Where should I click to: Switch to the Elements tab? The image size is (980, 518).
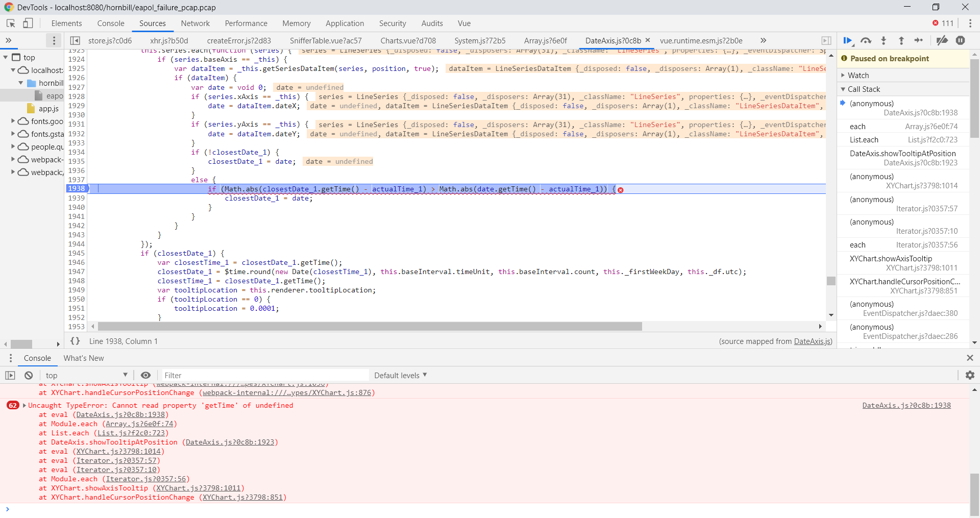coord(66,23)
